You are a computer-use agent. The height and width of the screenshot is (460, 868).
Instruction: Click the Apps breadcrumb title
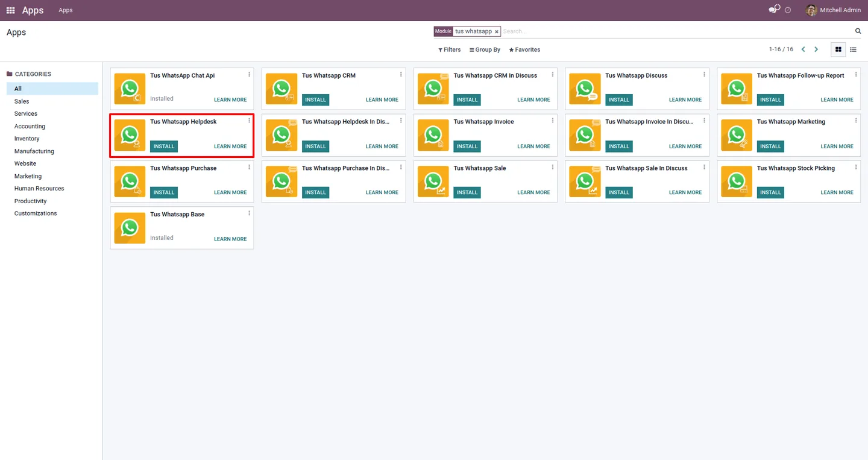[16, 32]
